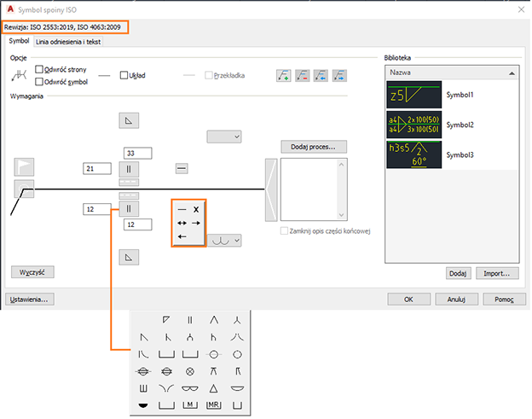Select the single-U butt weld symbol

coord(190,337)
